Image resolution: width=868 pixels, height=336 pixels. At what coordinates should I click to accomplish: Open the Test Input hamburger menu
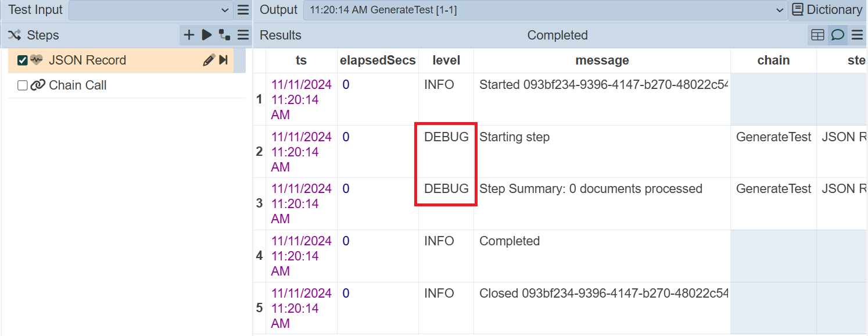pyautogui.click(x=243, y=10)
